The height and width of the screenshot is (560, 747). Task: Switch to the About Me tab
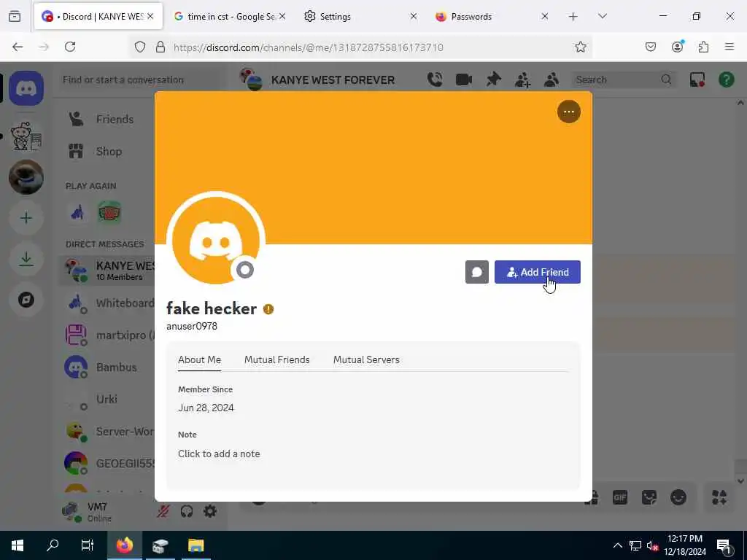200,360
